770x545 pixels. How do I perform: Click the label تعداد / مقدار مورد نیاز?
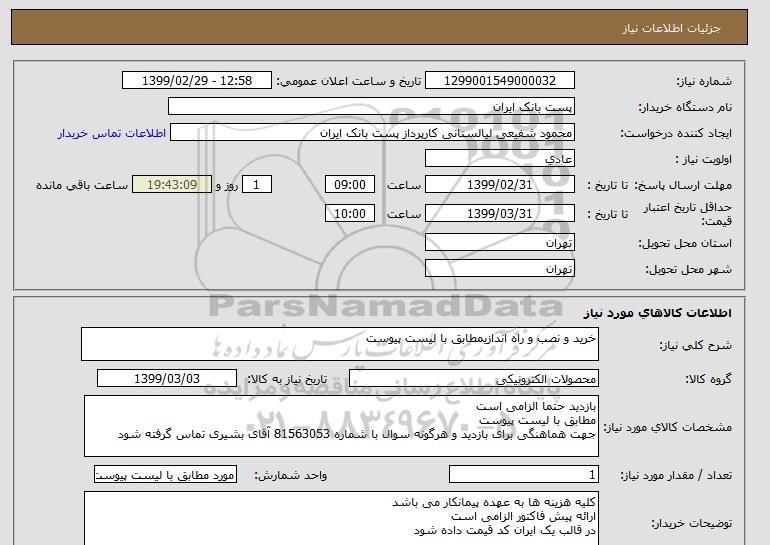pos(676,475)
